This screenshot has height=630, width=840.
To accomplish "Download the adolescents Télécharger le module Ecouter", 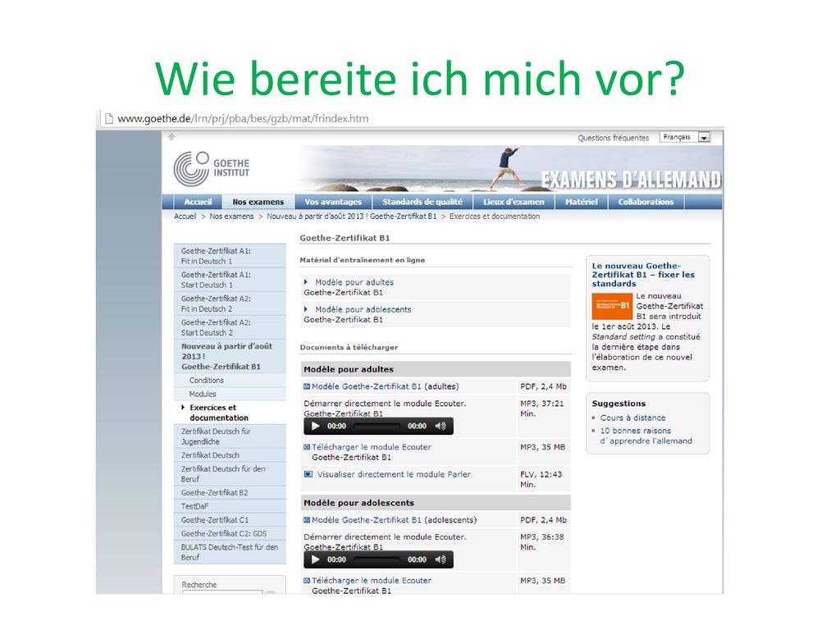I will [x=372, y=580].
